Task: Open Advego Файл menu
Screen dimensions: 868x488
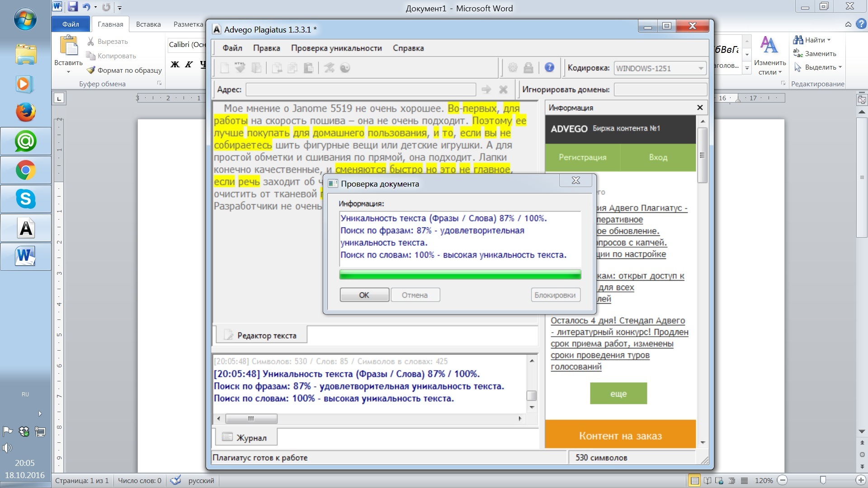Action: tap(232, 48)
